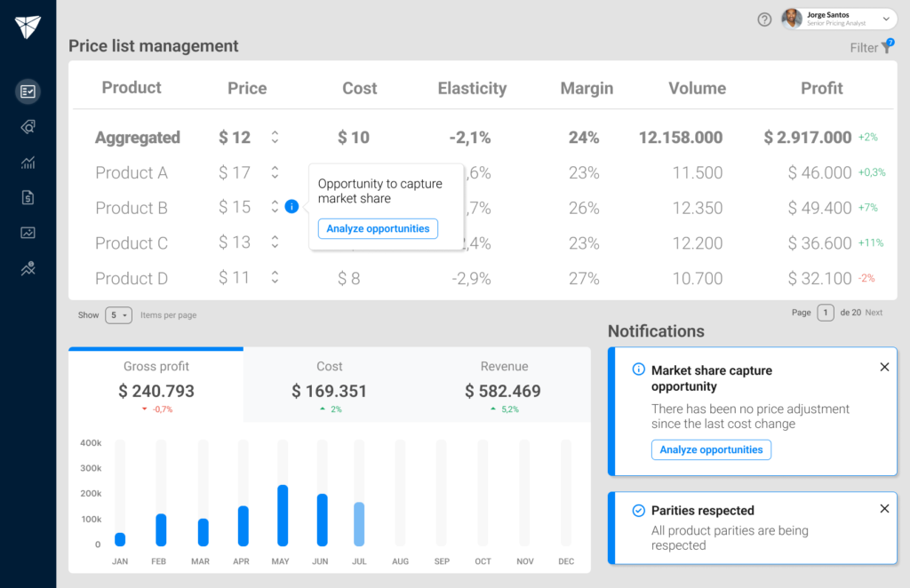
Task: Click the help question mark icon
Action: 764,20
